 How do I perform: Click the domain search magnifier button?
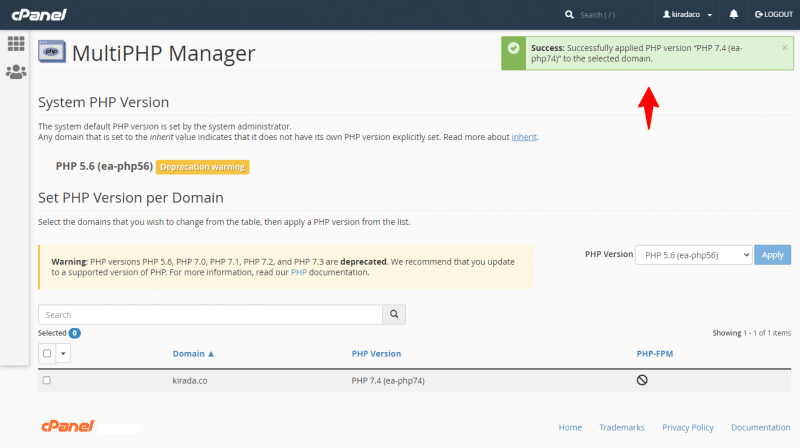(x=394, y=314)
